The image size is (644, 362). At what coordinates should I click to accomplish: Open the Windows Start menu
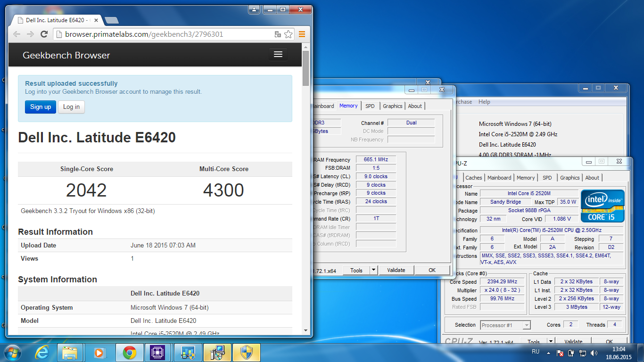13,352
